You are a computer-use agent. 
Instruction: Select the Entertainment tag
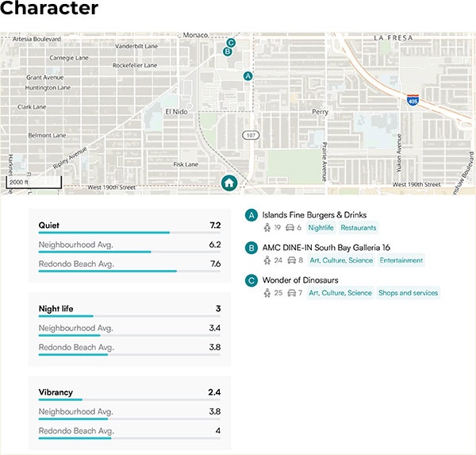(401, 260)
